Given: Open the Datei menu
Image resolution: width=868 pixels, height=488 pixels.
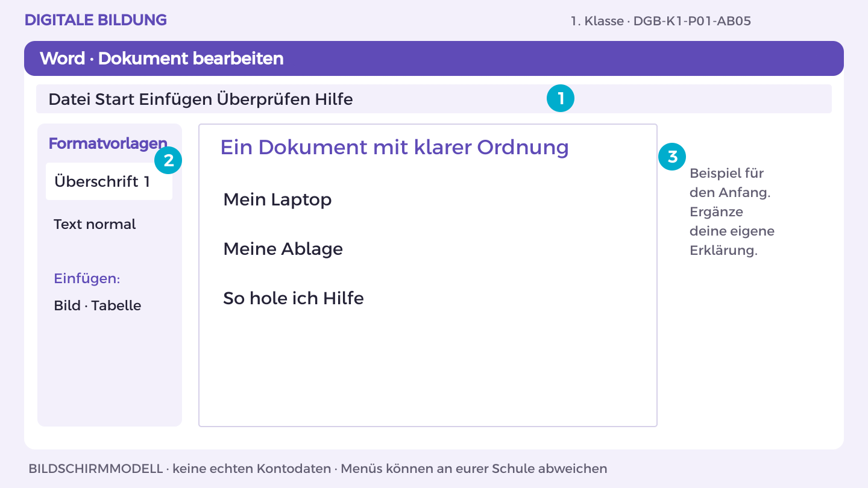Looking at the screenshot, I should tap(69, 99).
